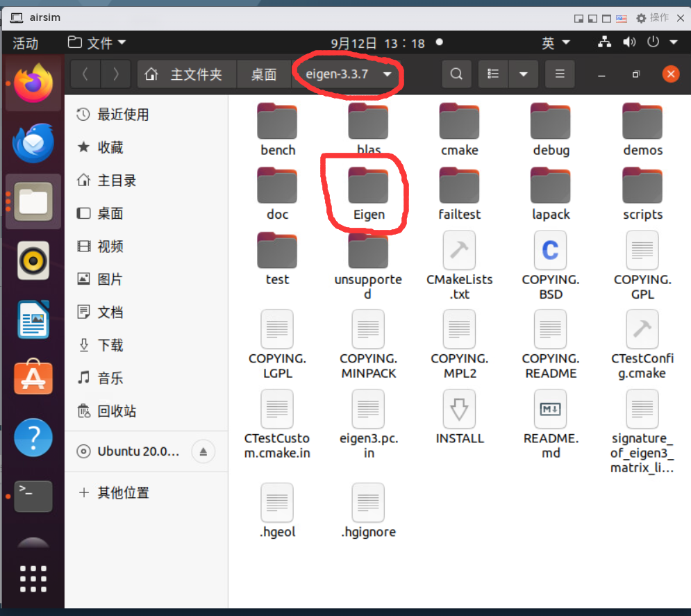
Task: Open 活动 activities overview
Action: pyautogui.click(x=26, y=43)
